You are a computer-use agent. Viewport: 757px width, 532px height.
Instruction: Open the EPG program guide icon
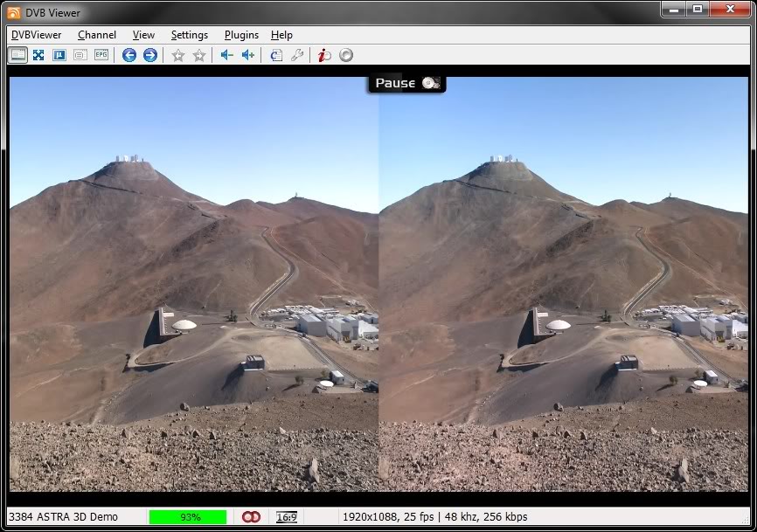point(101,55)
